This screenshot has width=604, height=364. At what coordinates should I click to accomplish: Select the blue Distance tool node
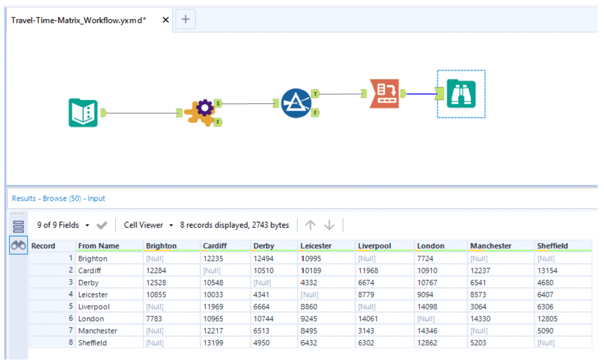point(296,103)
